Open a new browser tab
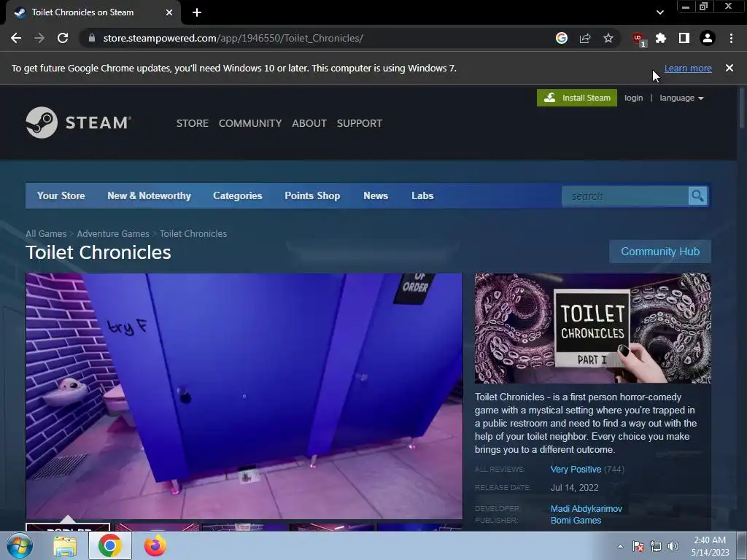Screen dimensions: 747x560 coord(197,12)
